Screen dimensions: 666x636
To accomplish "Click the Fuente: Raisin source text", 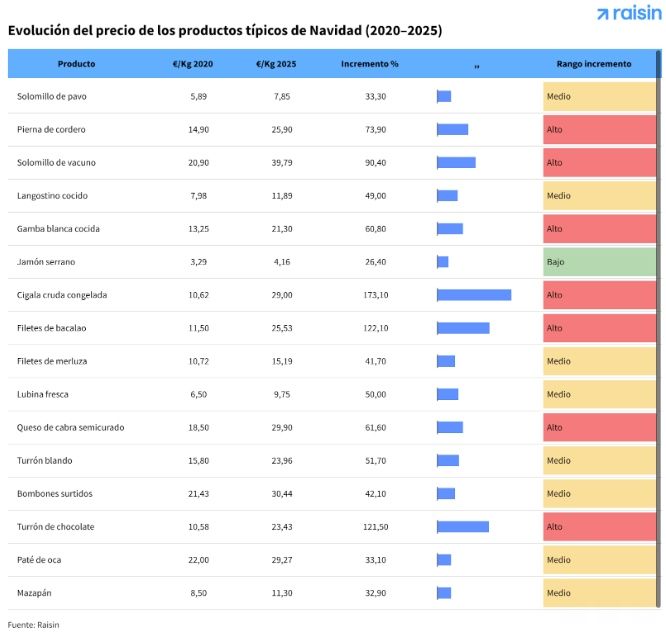I will point(34,624).
